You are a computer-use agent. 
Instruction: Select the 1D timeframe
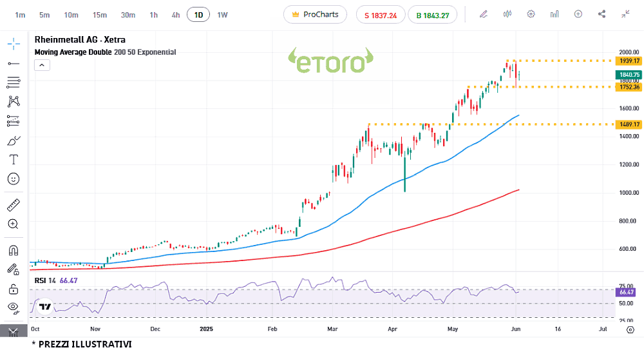(198, 15)
